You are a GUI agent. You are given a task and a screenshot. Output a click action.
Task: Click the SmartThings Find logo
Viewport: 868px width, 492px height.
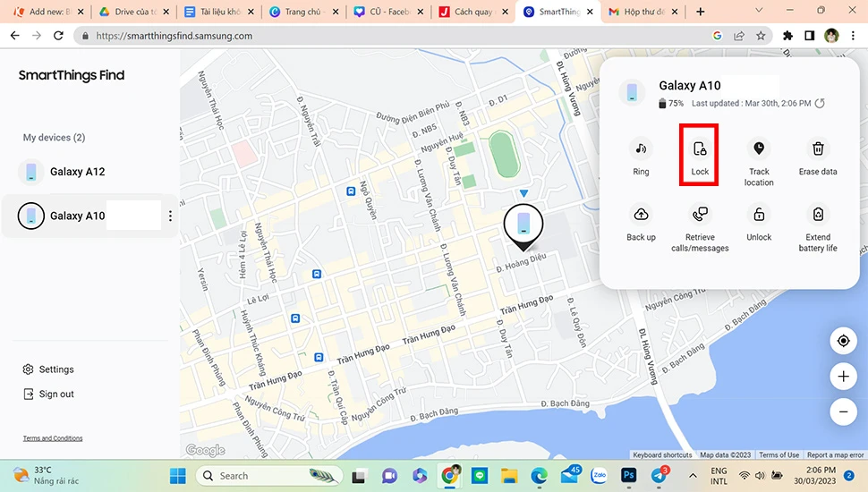[72, 75]
